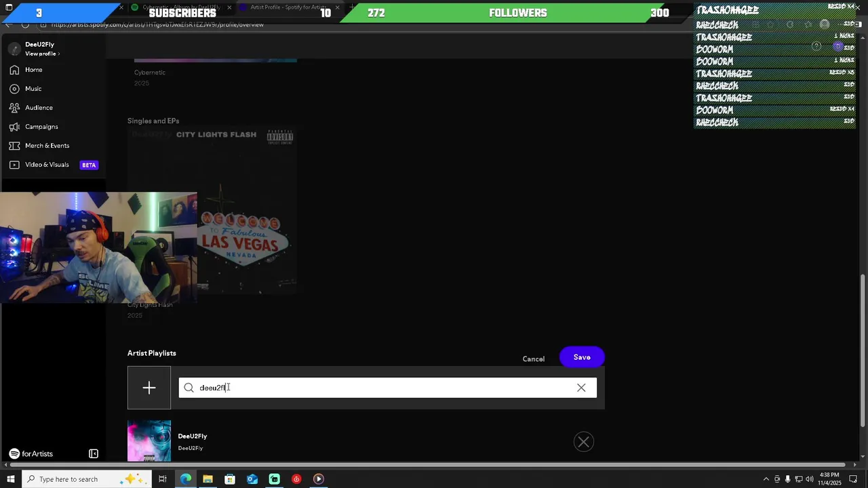Click the playlist search input field
The height and width of the screenshot is (488, 868).
click(387, 388)
